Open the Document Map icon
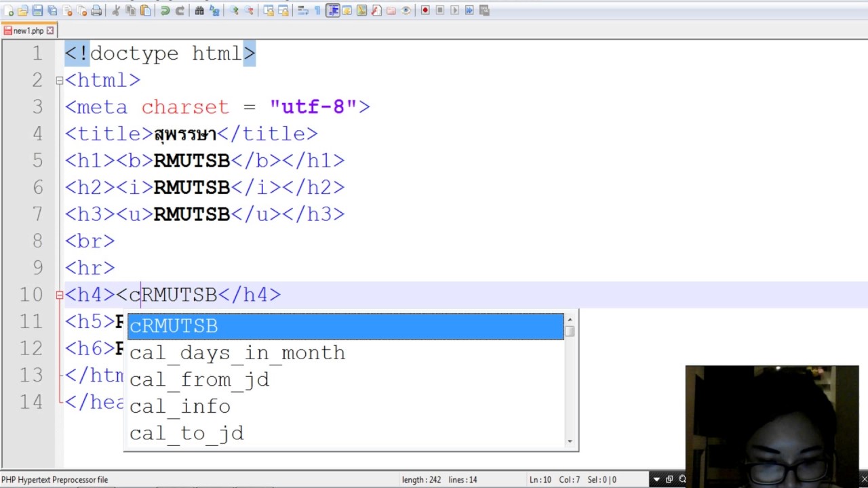 click(361, 10)
